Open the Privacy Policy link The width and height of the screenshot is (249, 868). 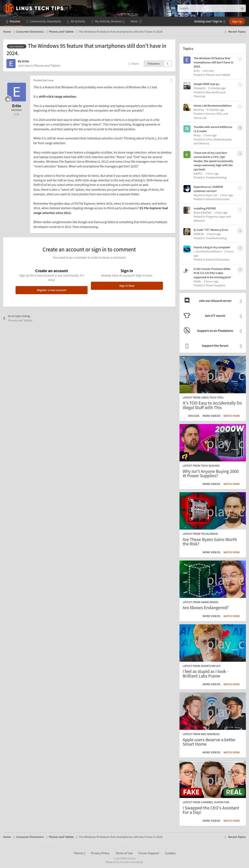[x=100, y=853]
